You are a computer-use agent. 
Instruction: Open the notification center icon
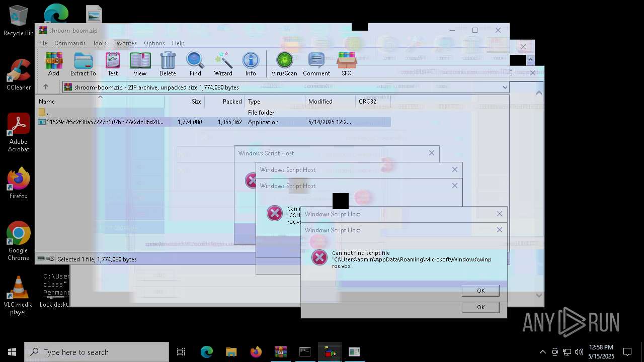pyautogui.click(x=627, y=352)
